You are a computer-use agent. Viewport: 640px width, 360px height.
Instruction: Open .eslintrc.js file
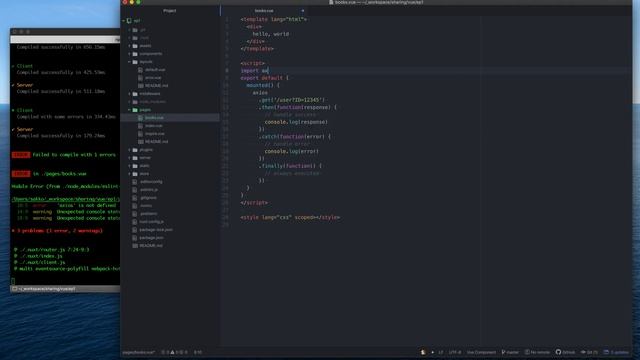point(149,190)
